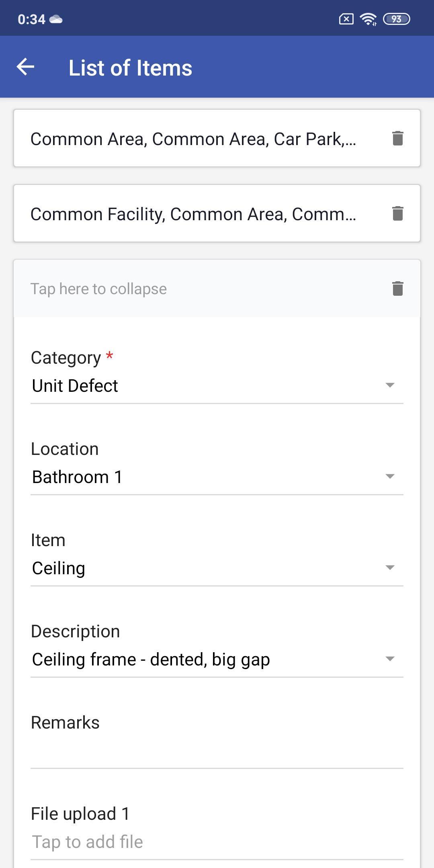
Task: Tap trash icon on the expanded item
Action: pyautogui.click(x=397, y=289)
